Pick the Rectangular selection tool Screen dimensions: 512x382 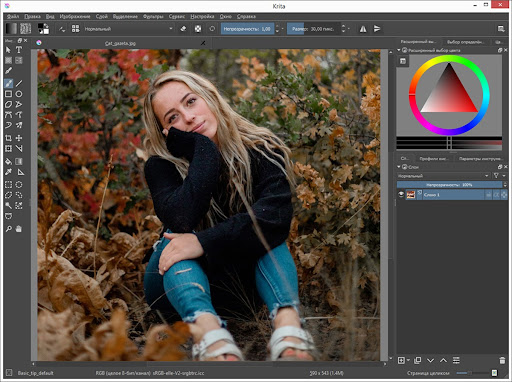point(8,184)
